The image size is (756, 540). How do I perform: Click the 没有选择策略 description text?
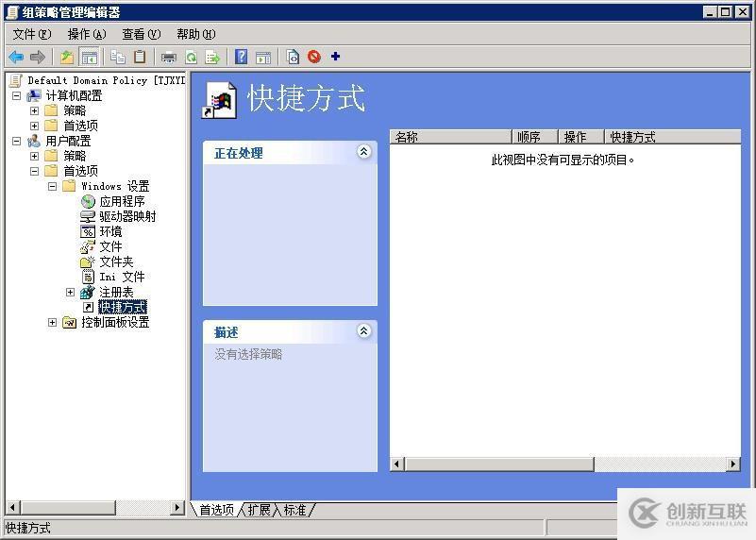click(248, 354)
